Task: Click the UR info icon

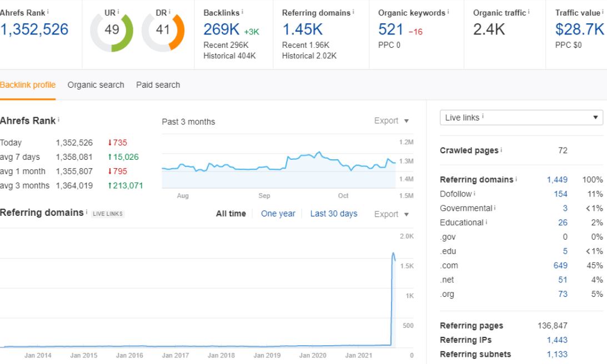Action: pyautogui.click(x=118, y=12)
